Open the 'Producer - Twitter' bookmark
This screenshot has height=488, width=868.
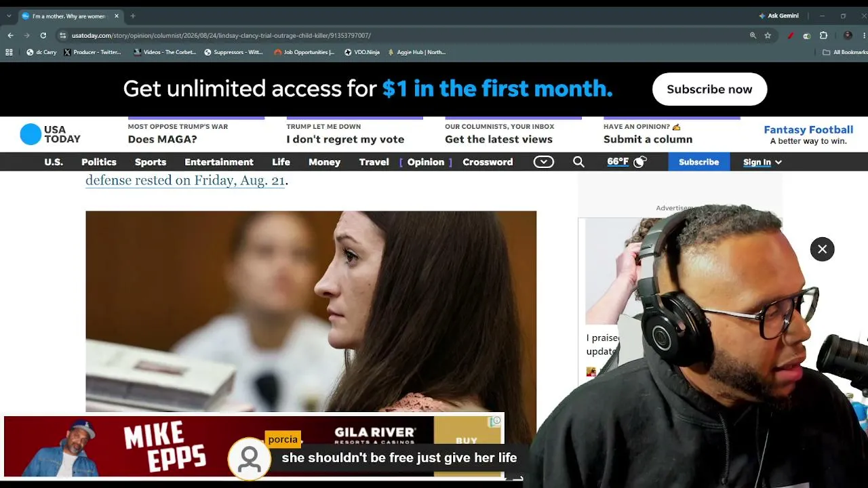pyautogui.click(x=92, y=52)
